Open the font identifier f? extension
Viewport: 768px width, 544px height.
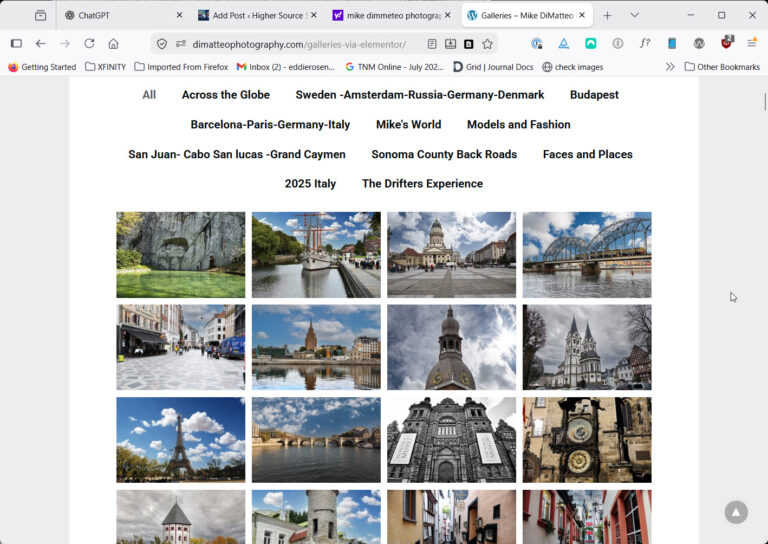645,44
